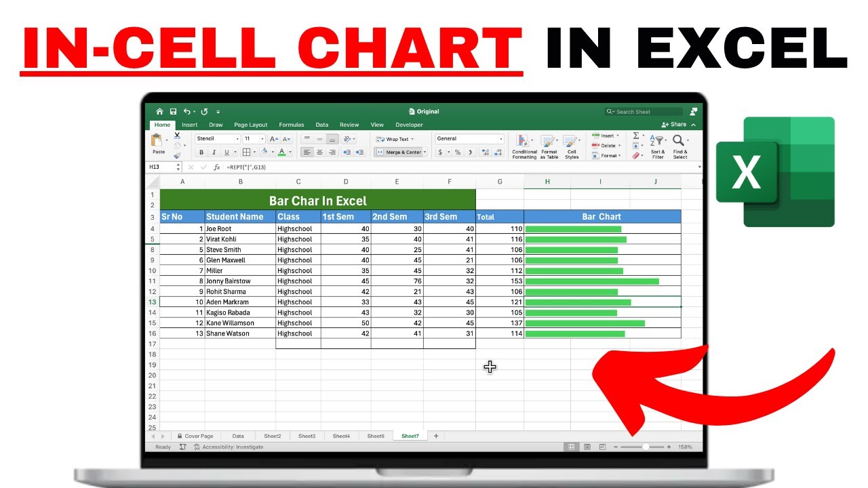The height and width of the screenshot is (488, 868).
Task: Click the AutoSum sigma icon
Action: click(636, 136)
